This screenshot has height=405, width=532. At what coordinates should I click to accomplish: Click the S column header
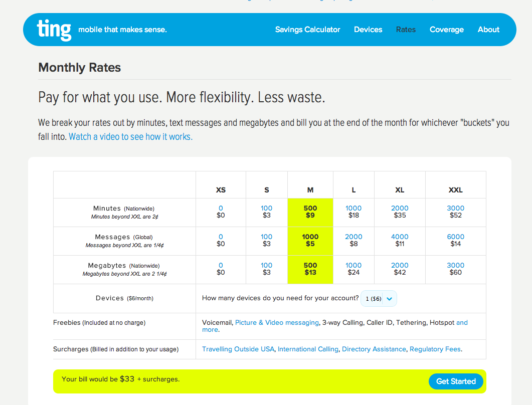[x=267, y=190]
